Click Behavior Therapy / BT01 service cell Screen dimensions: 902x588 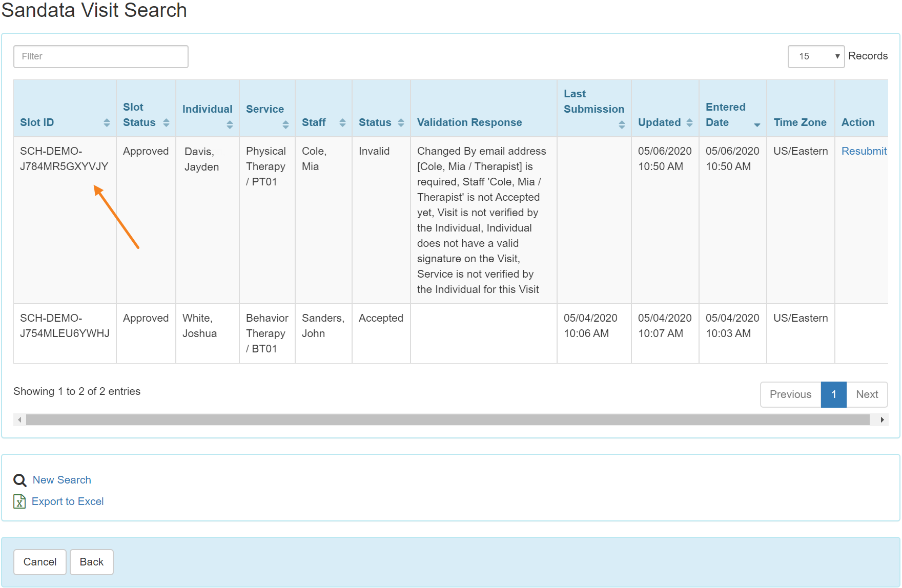click(x=267, y=333)
